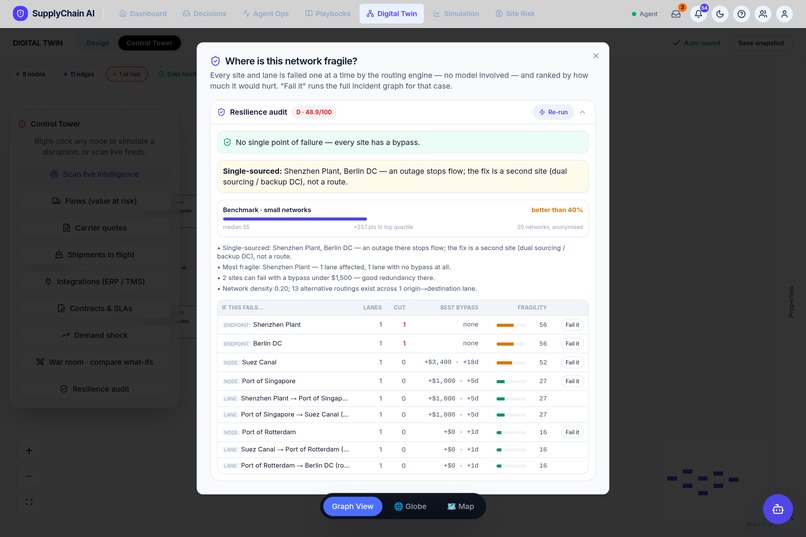Click the Save snapshot button
The height and width of the screenshot is (537, 806).
pos(761,43)
